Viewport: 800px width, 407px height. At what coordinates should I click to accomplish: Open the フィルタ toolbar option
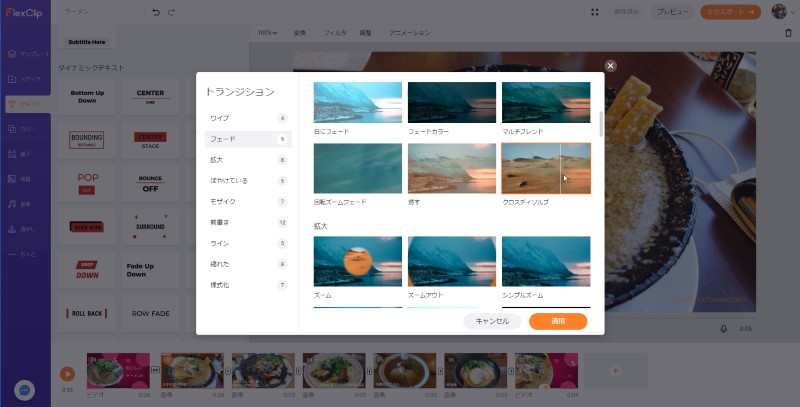point(335,33)
